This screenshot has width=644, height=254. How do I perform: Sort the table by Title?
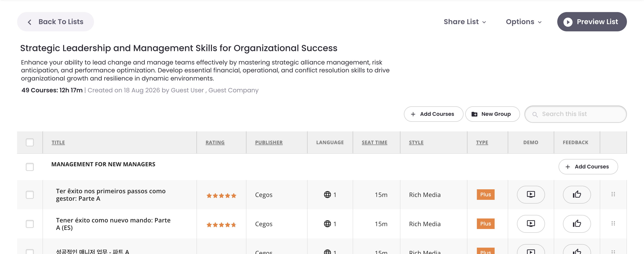pos(58,142)
